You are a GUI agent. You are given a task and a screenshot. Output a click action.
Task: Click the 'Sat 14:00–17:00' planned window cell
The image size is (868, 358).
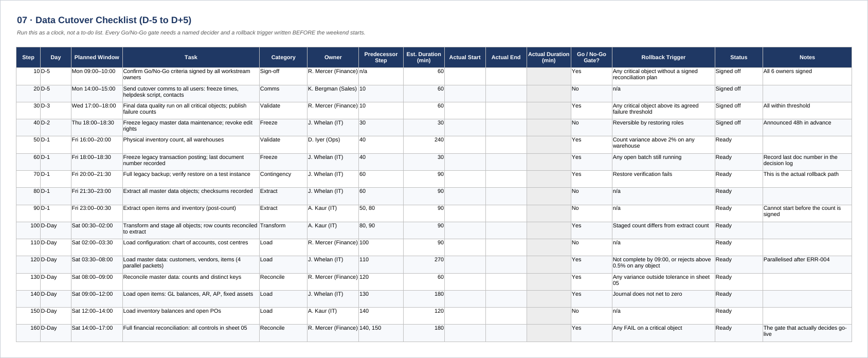point(97,333)
